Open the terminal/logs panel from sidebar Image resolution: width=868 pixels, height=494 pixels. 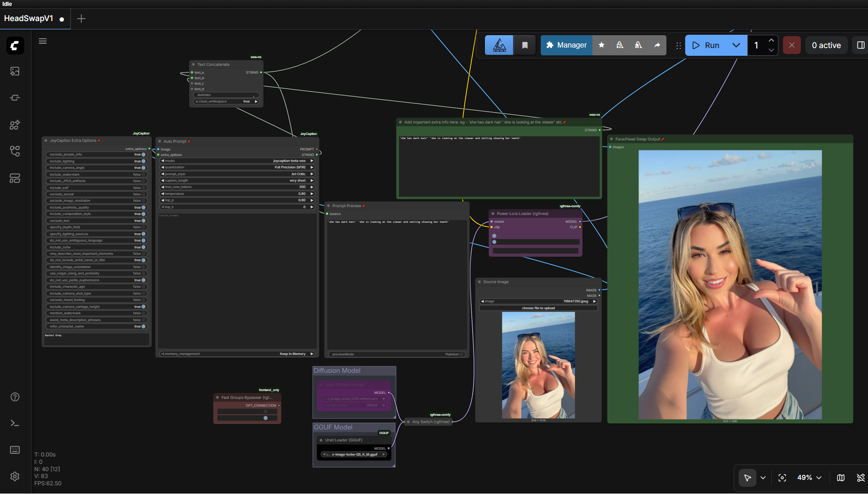[15, 423]
